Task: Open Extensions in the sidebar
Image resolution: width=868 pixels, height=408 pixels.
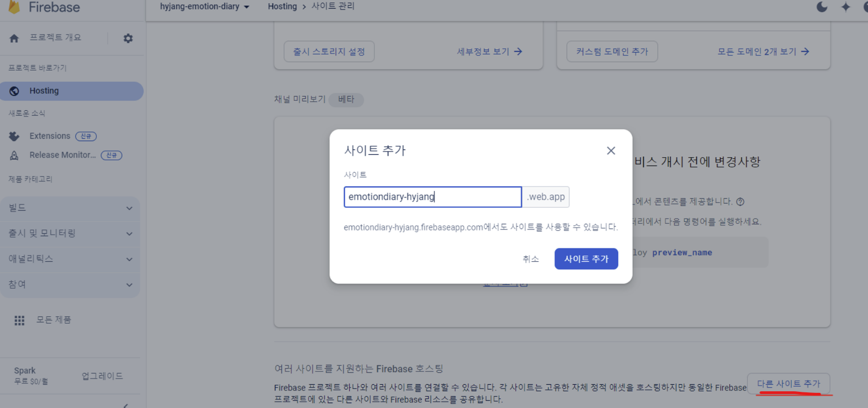Action: 50,136
